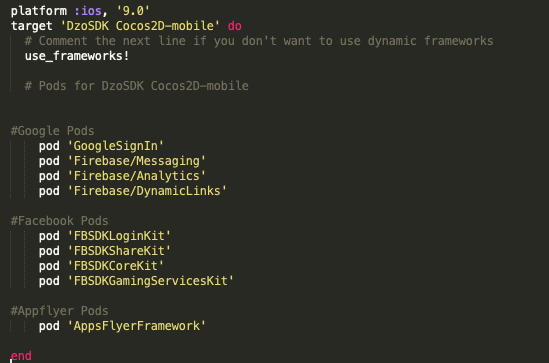This screenshot has height=363, width=549.
Task: Click the 'AppsFlyerFramework' pod string
Action: pyautogui.click(x=136, y=326)
